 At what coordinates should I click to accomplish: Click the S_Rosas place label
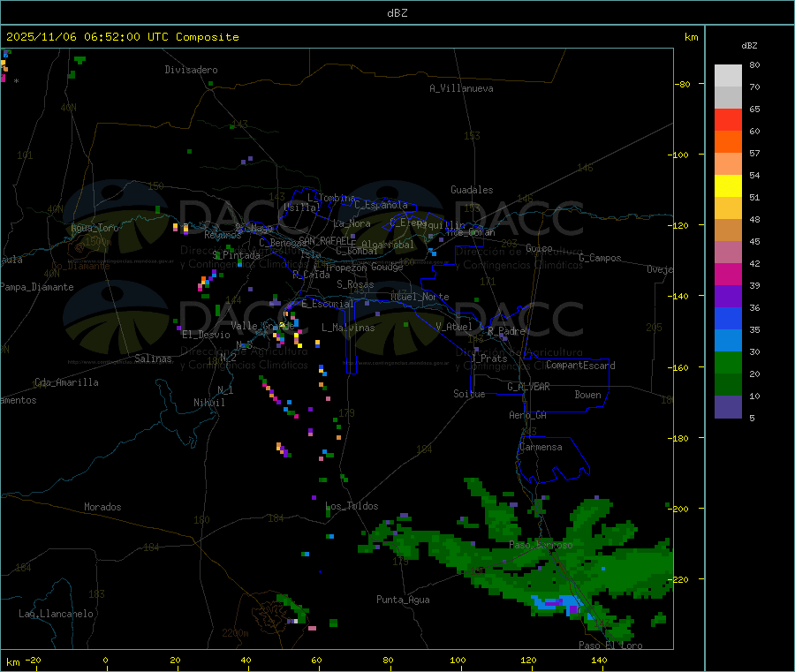355,284
